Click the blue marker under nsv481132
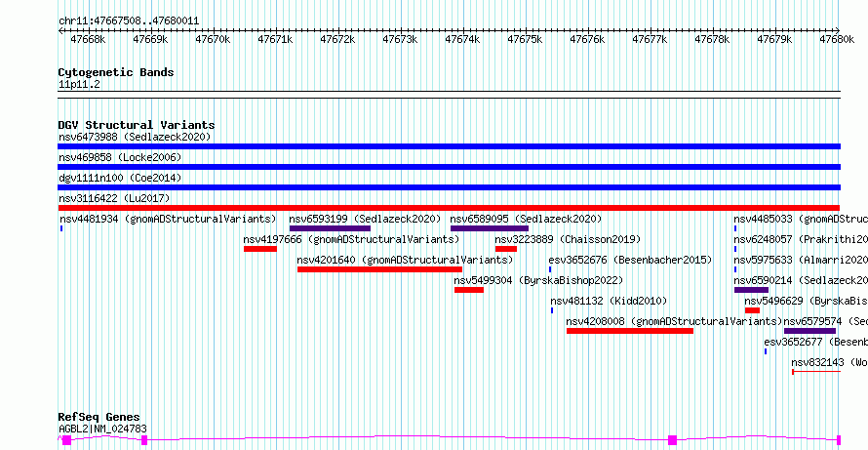This screenshot has width=868, height=450. pyautogui.click(x=552, y=310)
